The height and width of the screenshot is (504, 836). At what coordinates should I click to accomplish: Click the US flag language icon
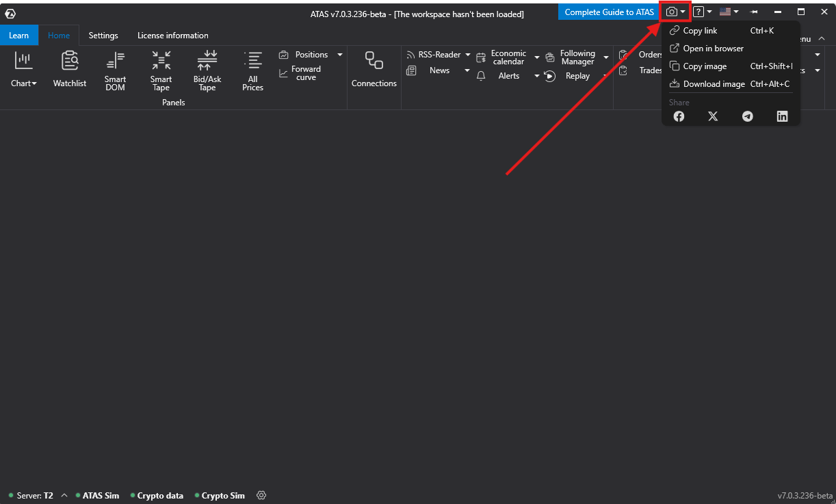(x=725, y=12)
